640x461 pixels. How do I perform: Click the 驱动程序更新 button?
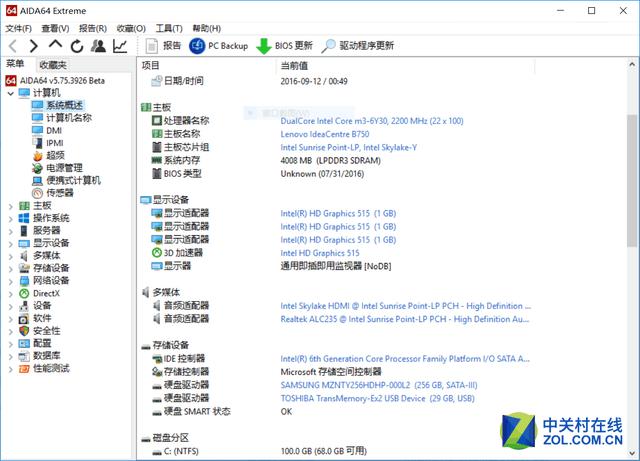(358, 46)
